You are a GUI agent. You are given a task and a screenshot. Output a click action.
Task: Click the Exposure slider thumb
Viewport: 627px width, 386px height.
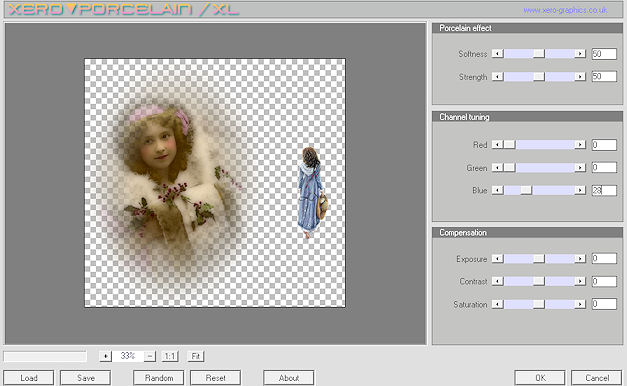[539, 259]
